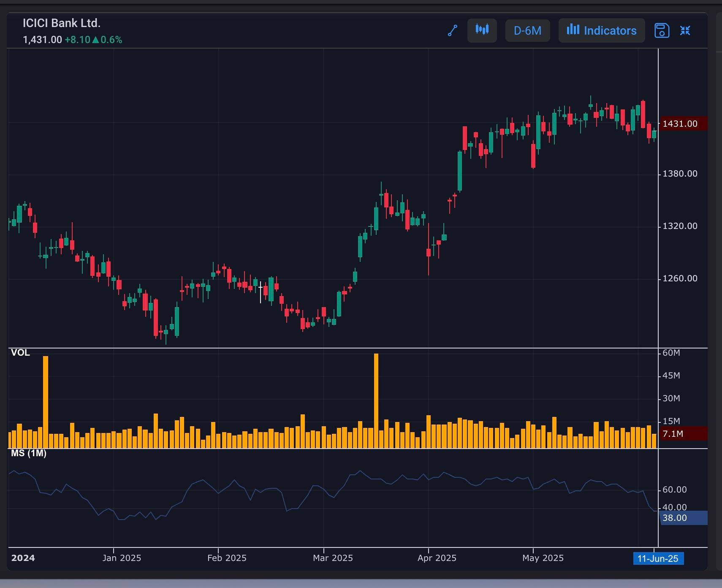Click the 1380.00 price axis label
This screenshot has width=722, height=588.
(x=680, y=174)
